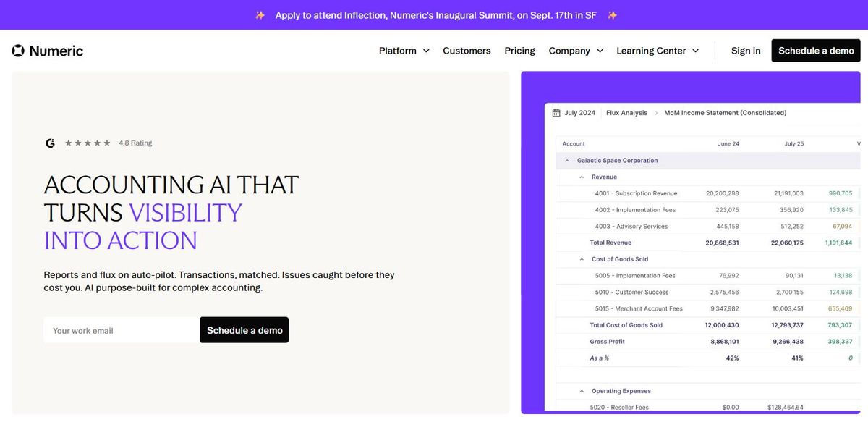The image size is (868, 446).
Task: Click the July 2024 period selector
Action: 574,113
